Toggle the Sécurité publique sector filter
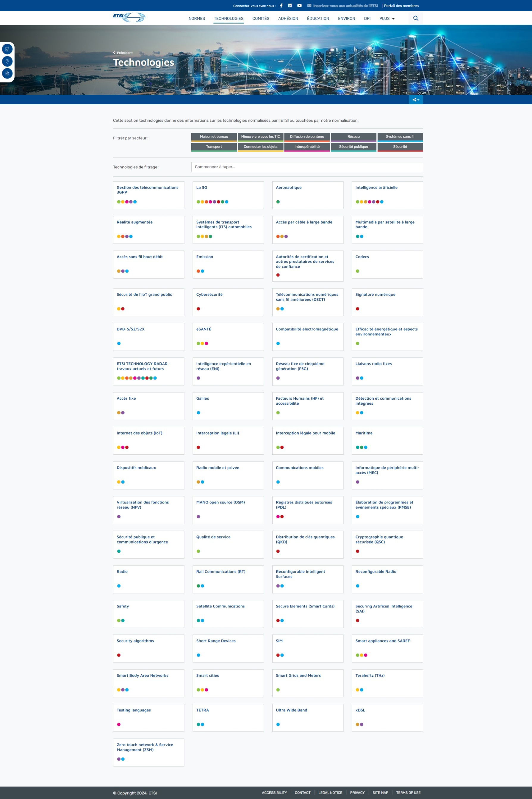This screenshot has height=799, width=532. [x=353, y=147]
